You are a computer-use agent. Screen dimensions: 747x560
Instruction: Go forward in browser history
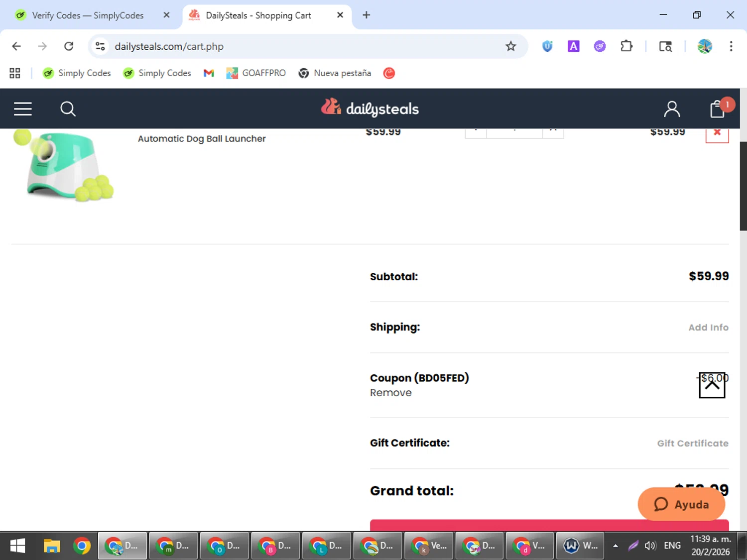(42, 46)
